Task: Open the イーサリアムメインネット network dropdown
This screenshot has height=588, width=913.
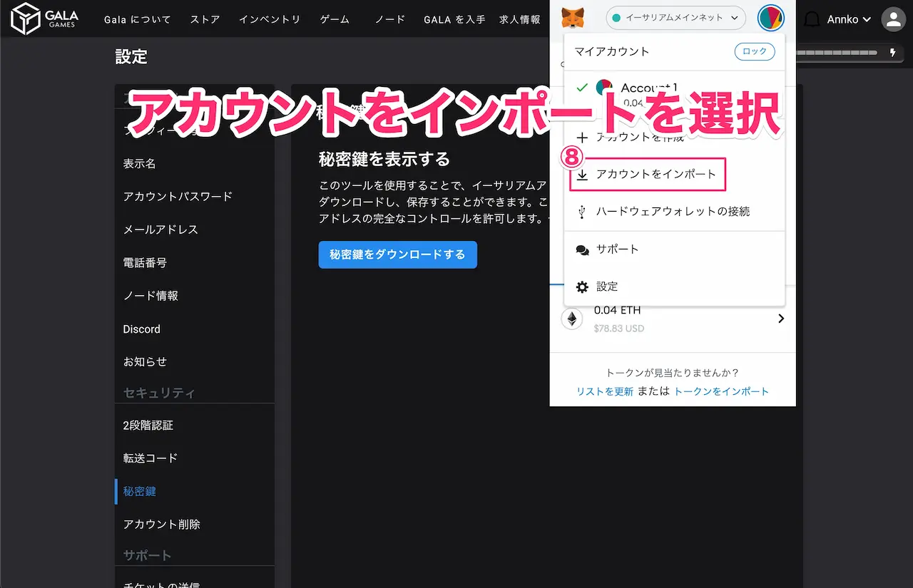Action: click(675, 18)
